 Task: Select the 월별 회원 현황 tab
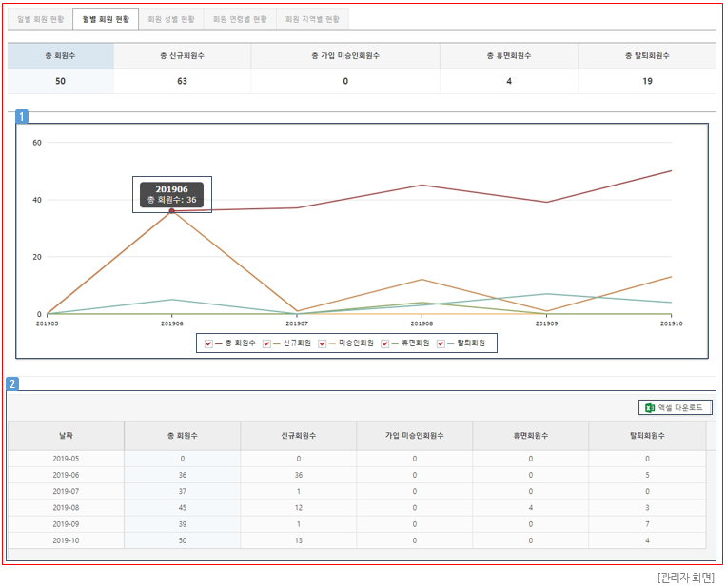pyautogui.click(x=106, y=19)
